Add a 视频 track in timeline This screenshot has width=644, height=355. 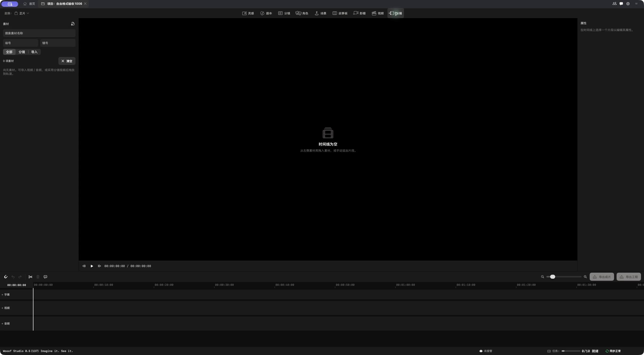coord(6,308)
